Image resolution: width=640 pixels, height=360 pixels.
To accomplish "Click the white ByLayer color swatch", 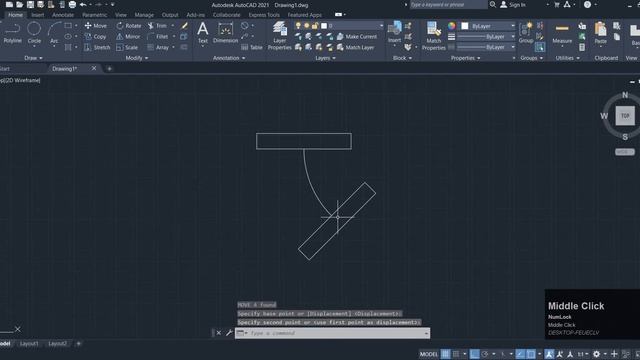I will [x=464, y=26].
